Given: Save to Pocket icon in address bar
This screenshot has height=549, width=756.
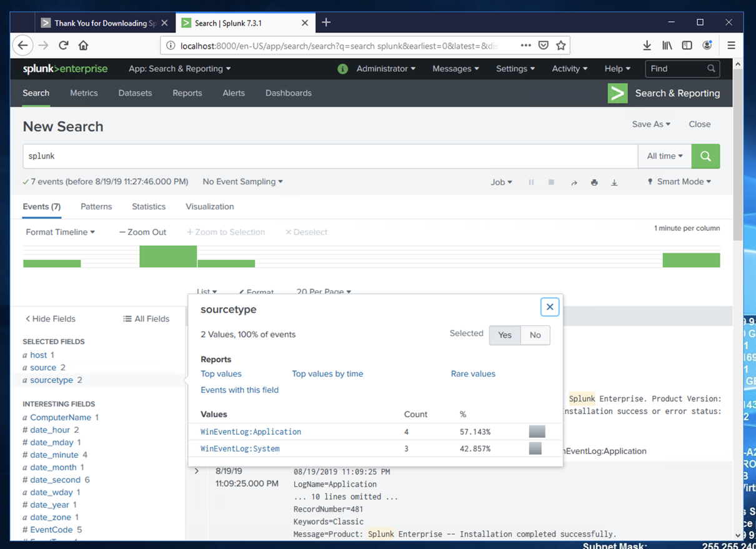Looking at the screenshot, I should pyautogui.click(x=544, y=45).
